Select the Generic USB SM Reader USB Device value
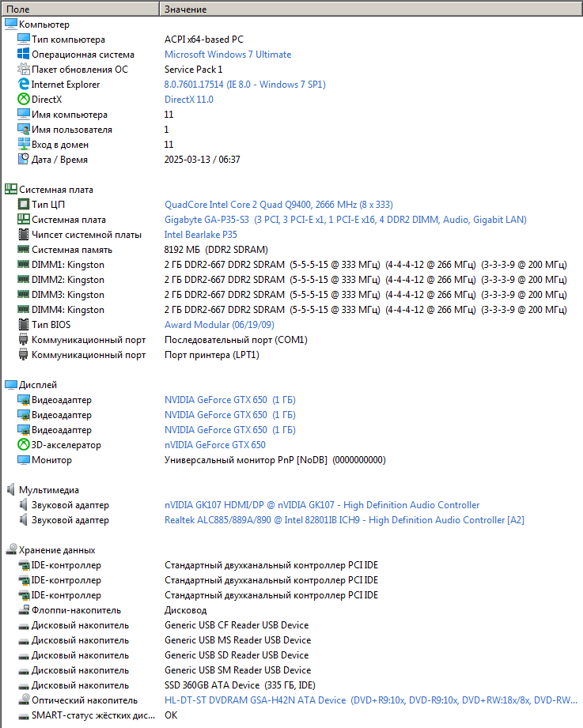 pyautogui.click(x=238, y=670)
